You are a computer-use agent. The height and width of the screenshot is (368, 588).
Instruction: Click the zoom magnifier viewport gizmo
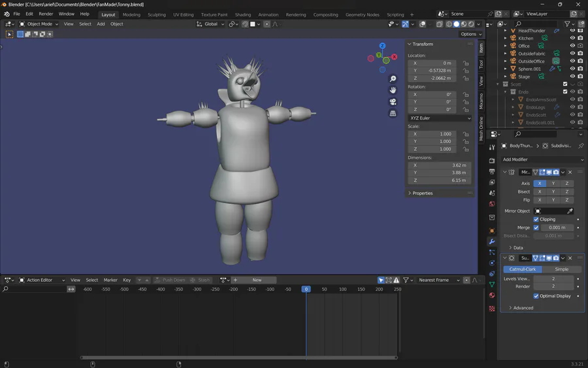[x=393, y=79]
